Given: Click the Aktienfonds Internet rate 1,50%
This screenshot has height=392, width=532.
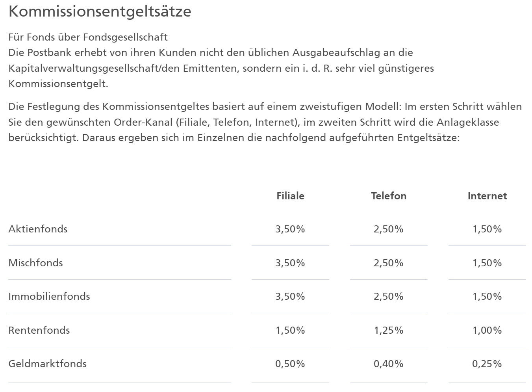Looking at the screenshot, I should [487, 229].
